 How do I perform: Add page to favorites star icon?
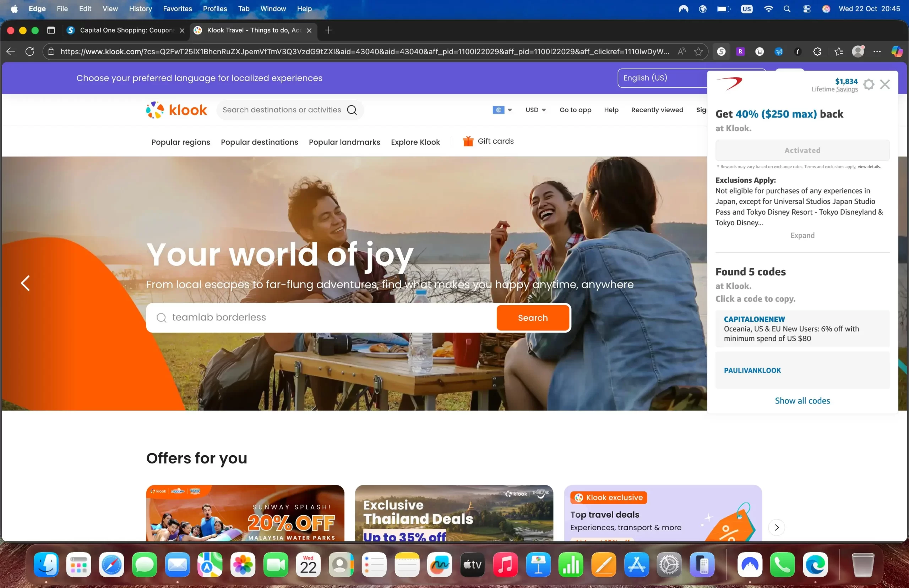click(698, 51)
